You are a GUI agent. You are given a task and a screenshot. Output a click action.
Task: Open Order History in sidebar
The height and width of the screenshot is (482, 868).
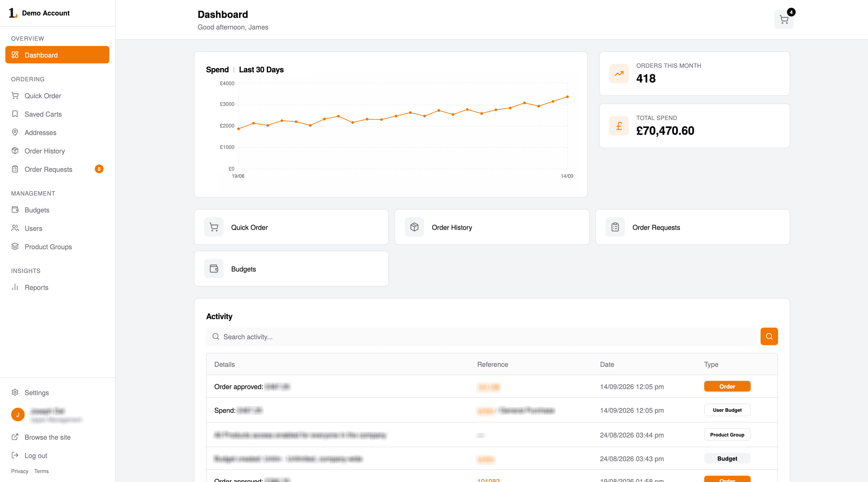pos(45,151)
